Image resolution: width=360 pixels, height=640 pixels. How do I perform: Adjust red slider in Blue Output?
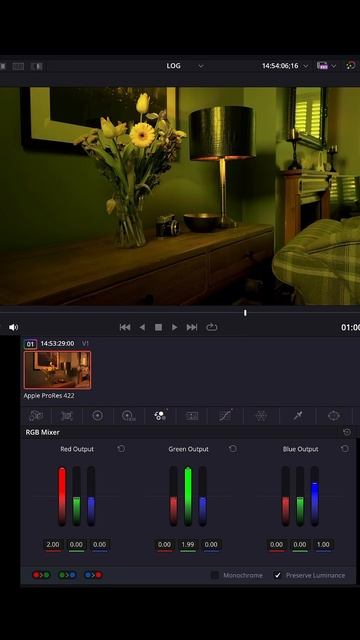285,496
